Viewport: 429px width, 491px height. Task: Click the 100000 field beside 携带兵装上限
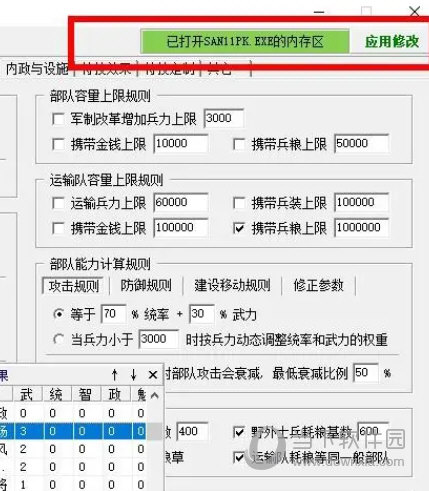tap(361, 202)
